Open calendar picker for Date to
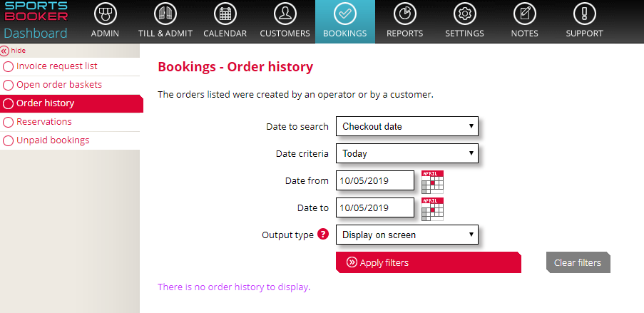644x313 pixels. click(x=432, y=209)
